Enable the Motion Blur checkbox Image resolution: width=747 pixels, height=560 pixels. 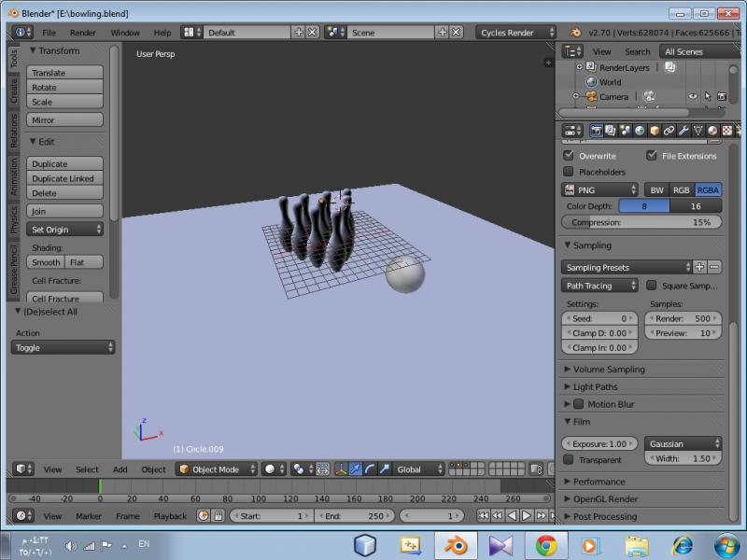(x=579, y=404)
